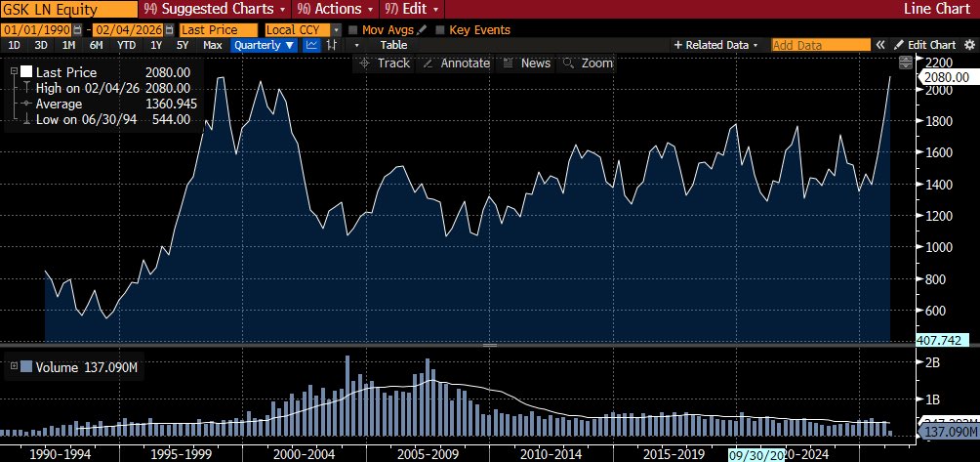Click the Edit Chart button
The image size is (980, 462).
(x=925, y=45)
